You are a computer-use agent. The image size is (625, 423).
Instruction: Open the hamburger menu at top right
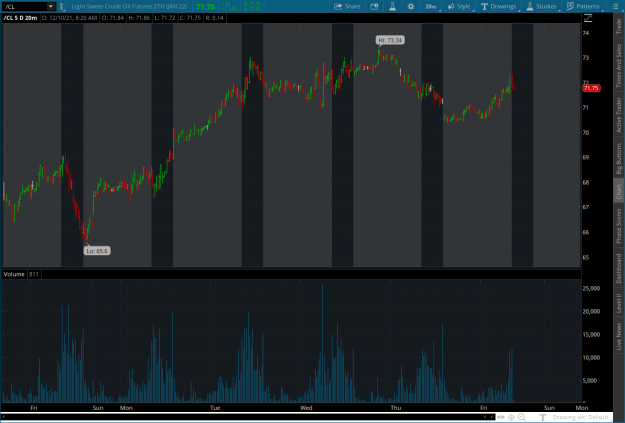pos(615,6)
